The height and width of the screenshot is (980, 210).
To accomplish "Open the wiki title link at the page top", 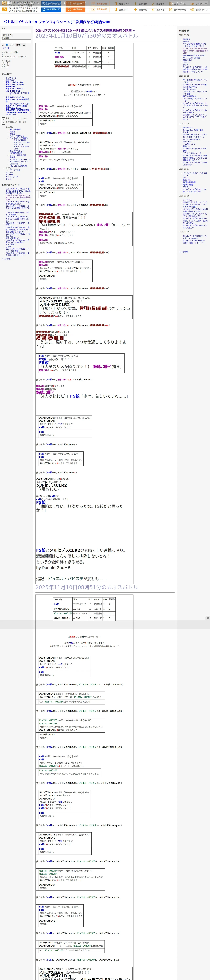I will pos(57,22).
